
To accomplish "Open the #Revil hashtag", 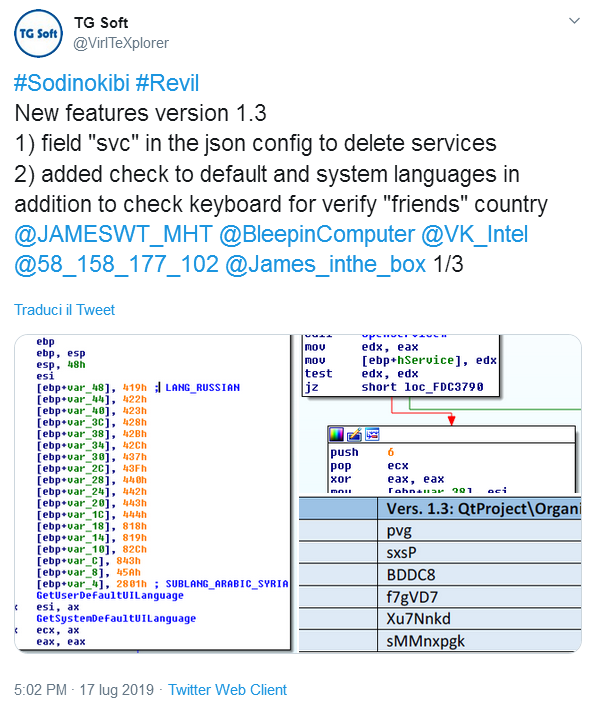I will [167, 83].
